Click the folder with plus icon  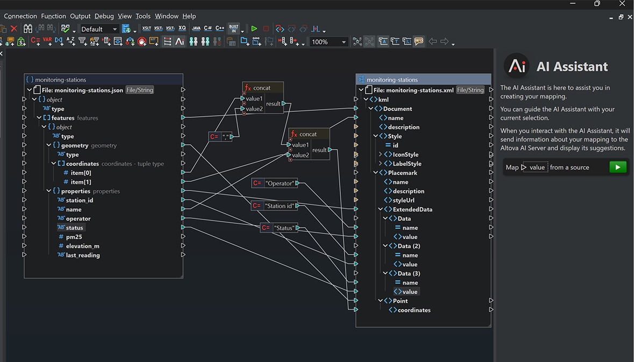245,41
